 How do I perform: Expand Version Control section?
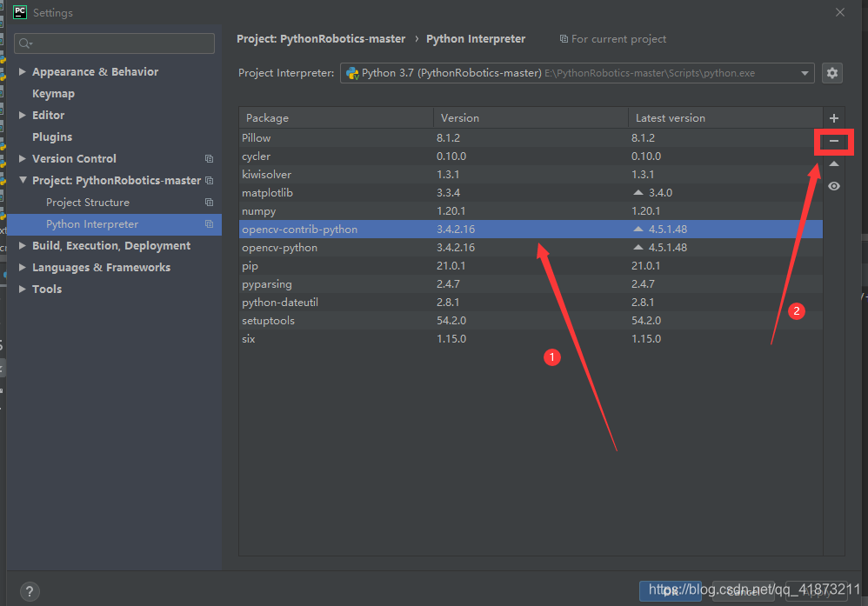pyautogui.click(x=22, y=158)
